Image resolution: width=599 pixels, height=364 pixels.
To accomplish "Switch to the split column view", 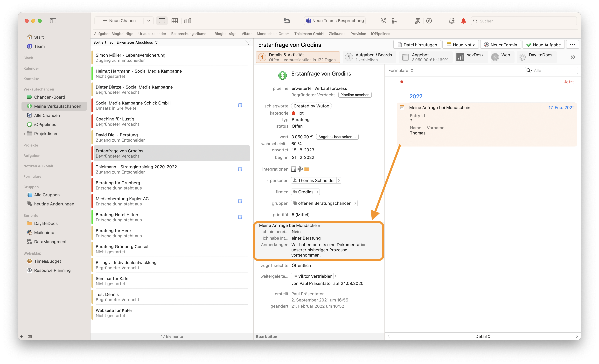I will pos(162,21).
